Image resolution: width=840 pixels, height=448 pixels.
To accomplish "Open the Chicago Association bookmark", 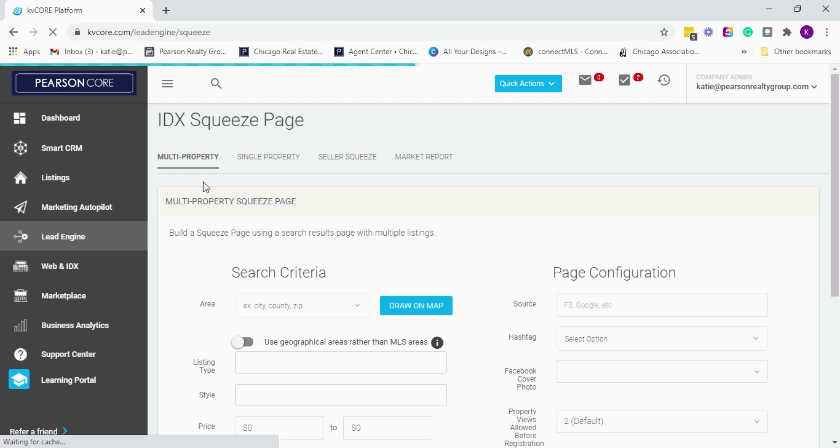I will click(x=659, y=51).
